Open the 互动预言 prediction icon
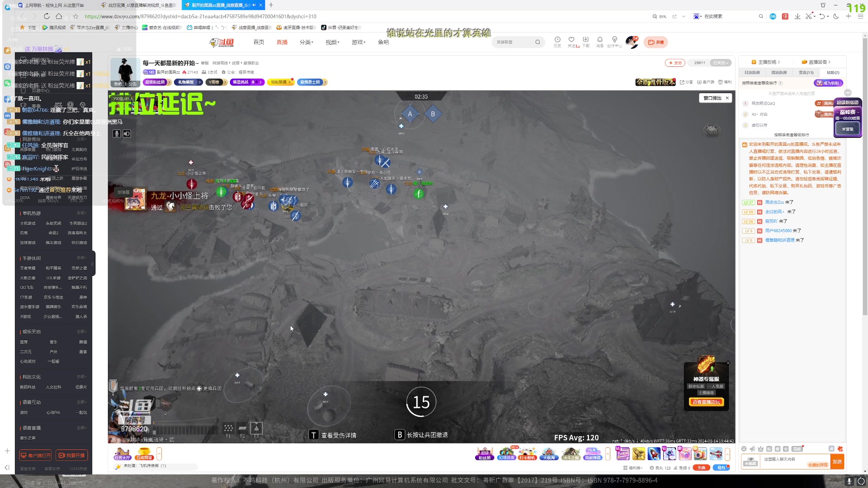This screenshot has width=868, height=488. coord(144,453)
